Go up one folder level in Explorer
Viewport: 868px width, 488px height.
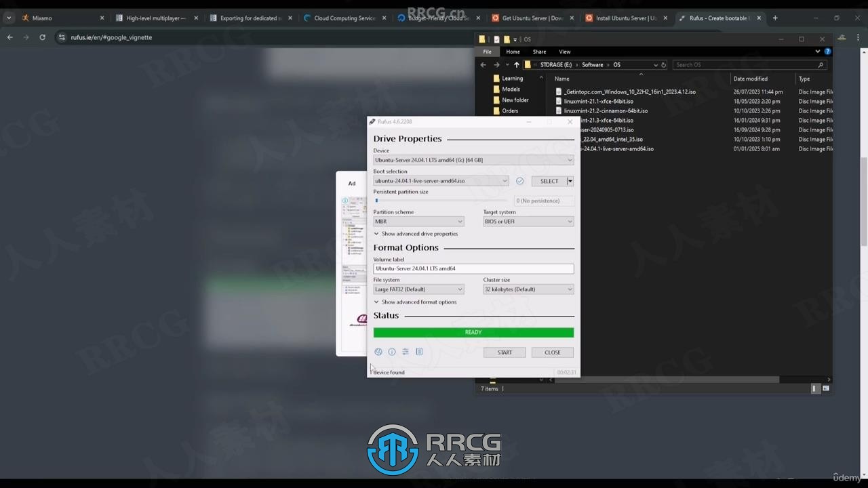click(x=516, y=64)
